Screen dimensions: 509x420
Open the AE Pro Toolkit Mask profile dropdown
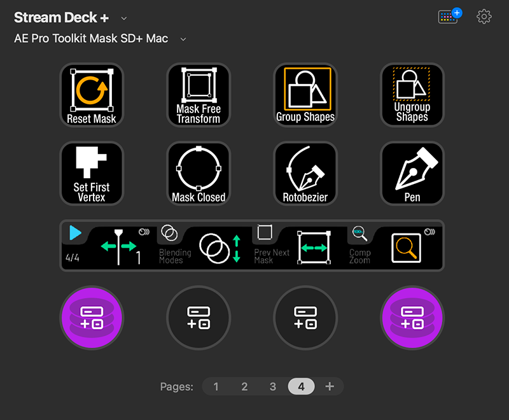point(183,39)
